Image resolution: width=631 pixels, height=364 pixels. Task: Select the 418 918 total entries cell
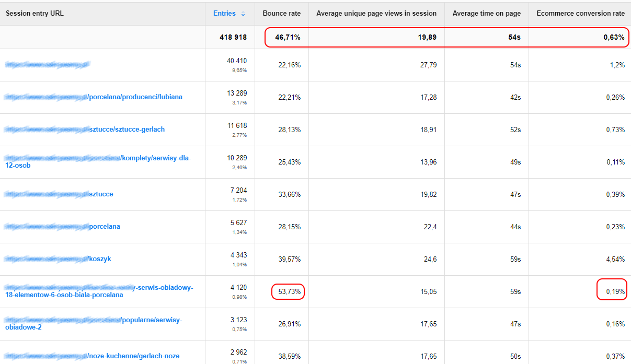coord(233,38)
